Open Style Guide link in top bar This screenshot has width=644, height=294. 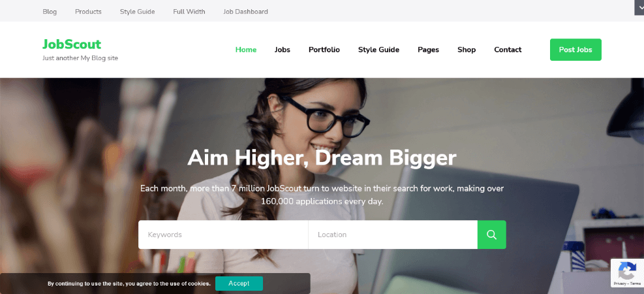137,12
